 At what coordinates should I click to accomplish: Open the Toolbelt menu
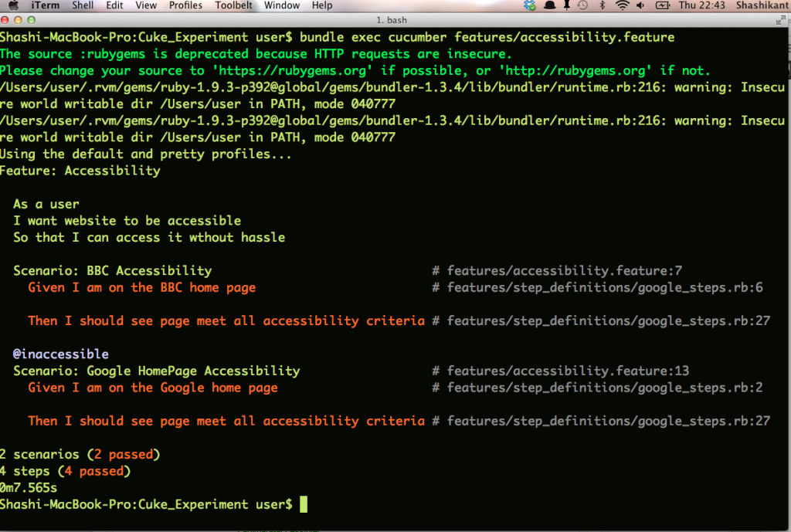pos(233,5)
